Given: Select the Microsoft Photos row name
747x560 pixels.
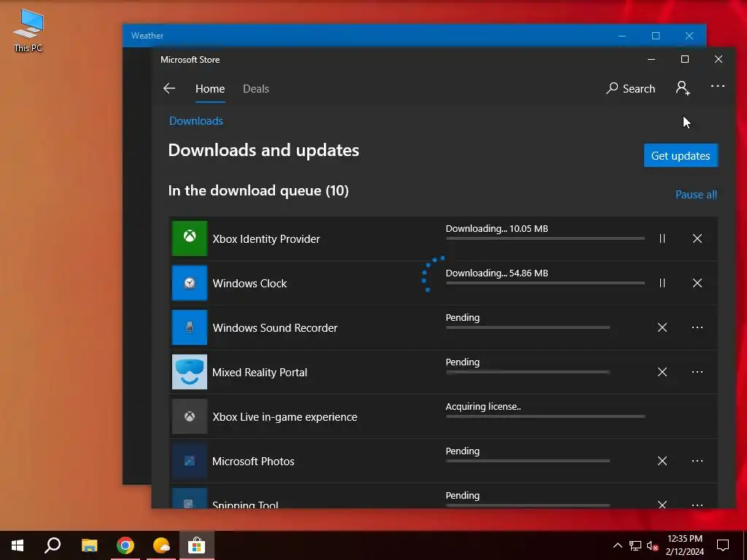Looking at the screenshot, I should [253, 462].
